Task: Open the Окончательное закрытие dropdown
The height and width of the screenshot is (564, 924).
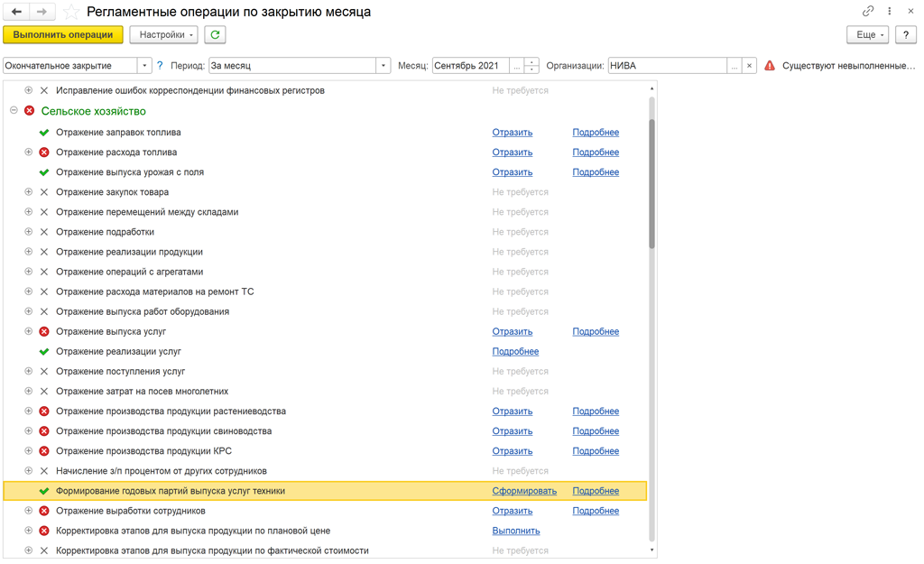Action: pyautogui.click(x=144, y=66)
